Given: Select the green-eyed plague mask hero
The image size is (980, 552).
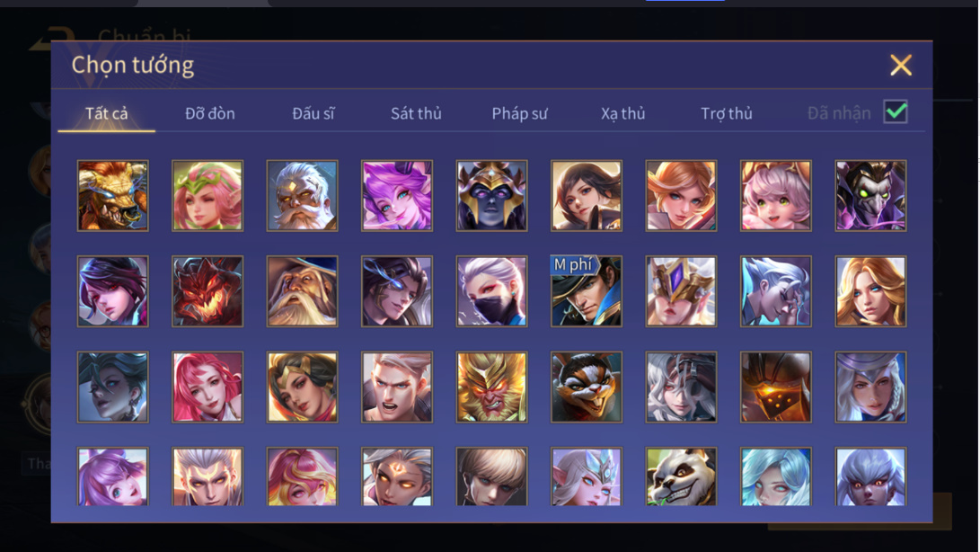Looking at the screenshot, I should pyautogui.click(x=870, y=196).
